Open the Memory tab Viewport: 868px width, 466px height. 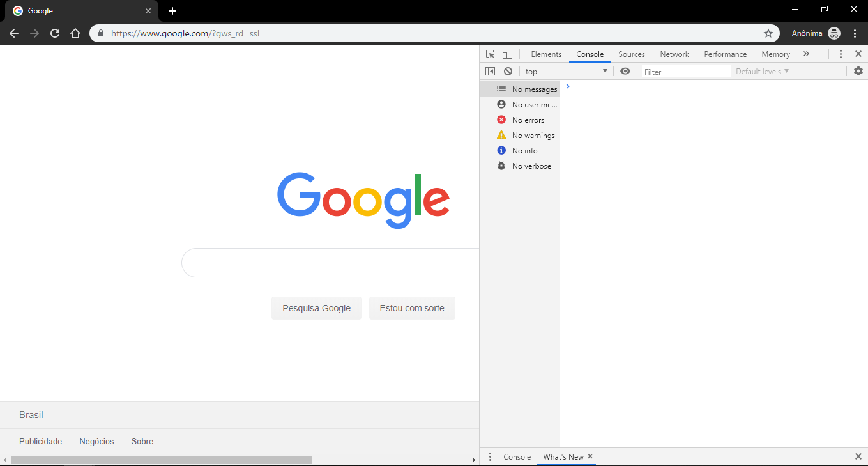pos(775,54)
